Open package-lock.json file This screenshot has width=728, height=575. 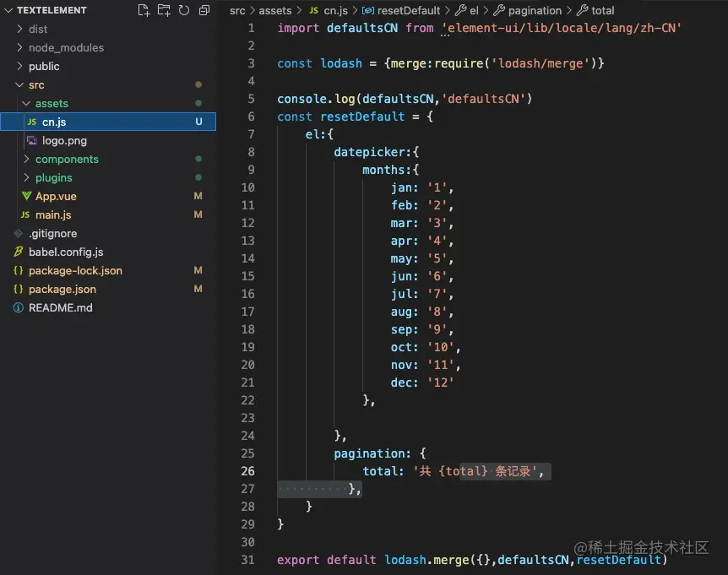point(75,270)
